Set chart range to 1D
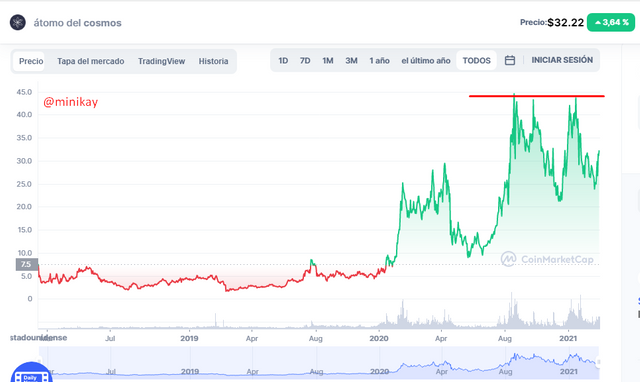Image resolution: width=640 pixels, height=382 pixels. click(x=283, y=61)
